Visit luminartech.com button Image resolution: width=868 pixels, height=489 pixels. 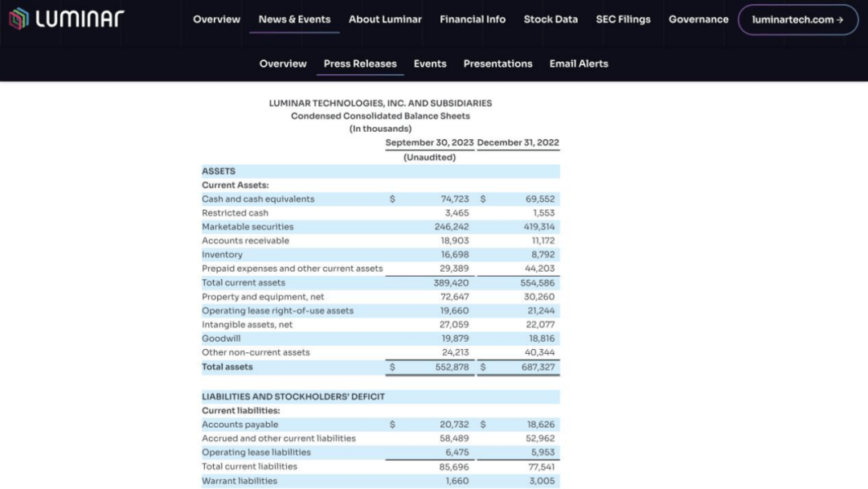click(798, 20)
